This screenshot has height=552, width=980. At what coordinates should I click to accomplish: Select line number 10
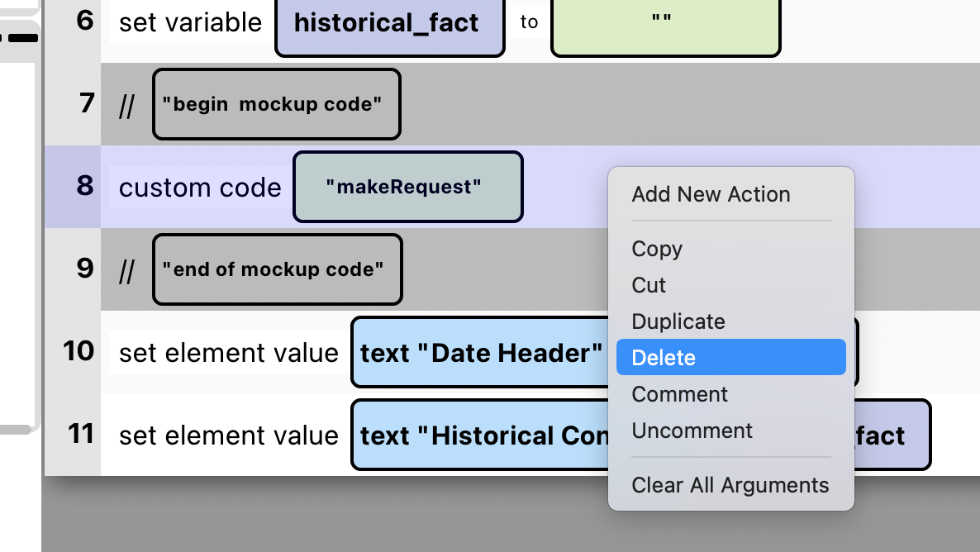78,350
